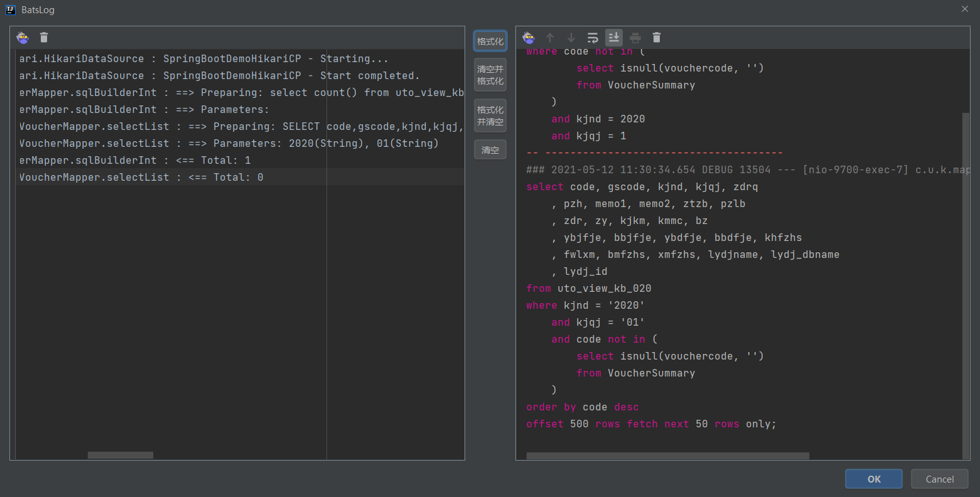
Task: Click the SQL panel's horizontal scrollbar thumb
Action: coord(667,452)
